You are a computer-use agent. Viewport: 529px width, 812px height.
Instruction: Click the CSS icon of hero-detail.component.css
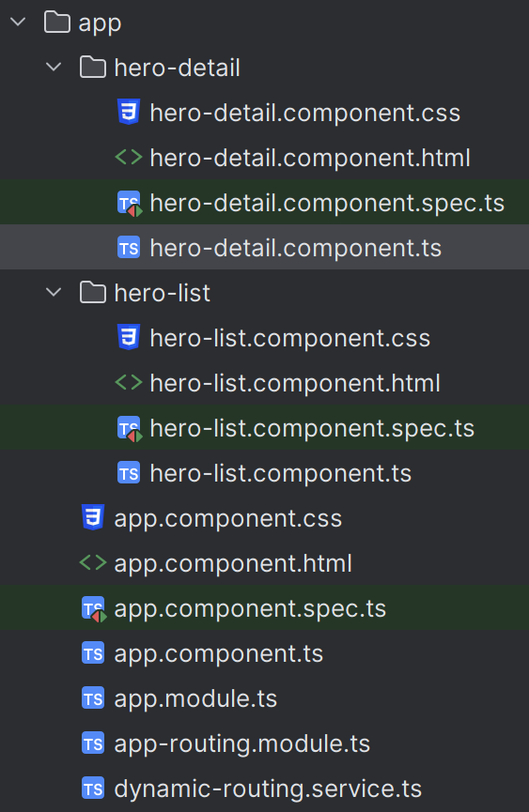pos(129,113)
